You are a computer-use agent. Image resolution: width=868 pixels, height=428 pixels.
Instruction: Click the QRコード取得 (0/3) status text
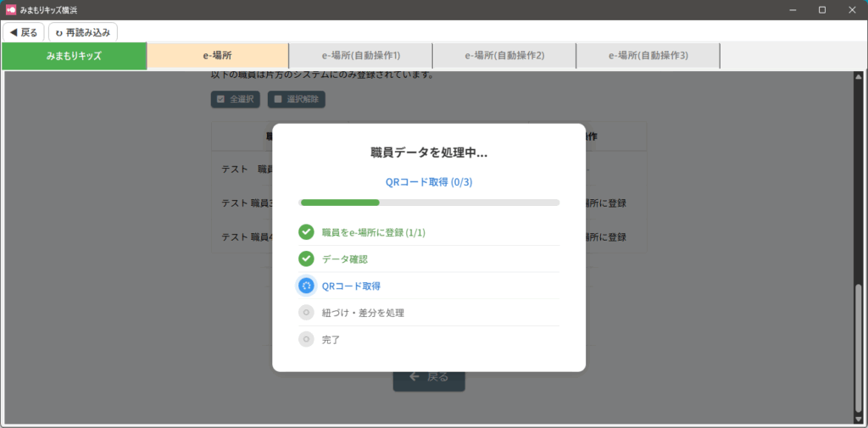[x=429, y=181]
